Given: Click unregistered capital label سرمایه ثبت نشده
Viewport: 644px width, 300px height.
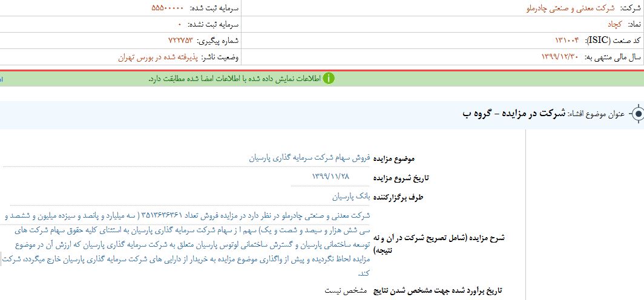Looking at the screenshot, I should click(x=213, y=24).
